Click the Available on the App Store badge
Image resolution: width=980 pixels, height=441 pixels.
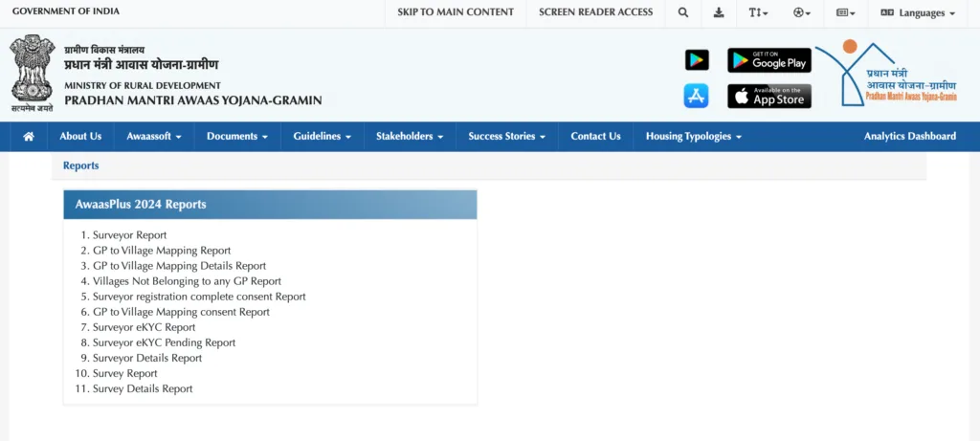[769, 97]
